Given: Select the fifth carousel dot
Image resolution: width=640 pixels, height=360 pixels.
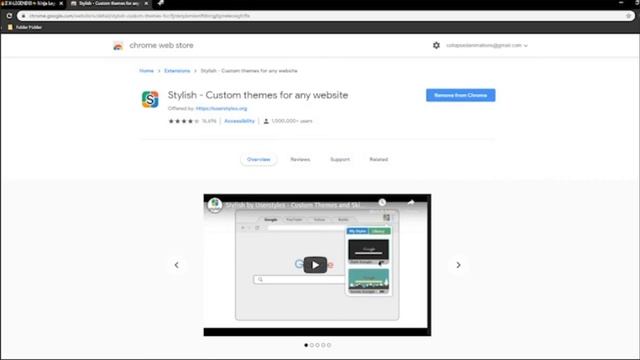Looking at the screenshot, I should pos(329,345).
